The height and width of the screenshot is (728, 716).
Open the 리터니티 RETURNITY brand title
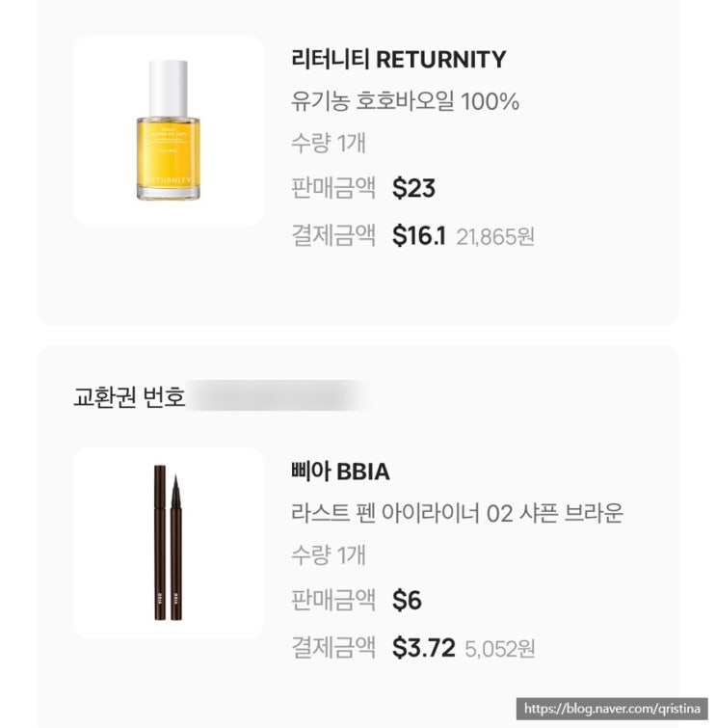pyautogui.click(x=397, y=60)
